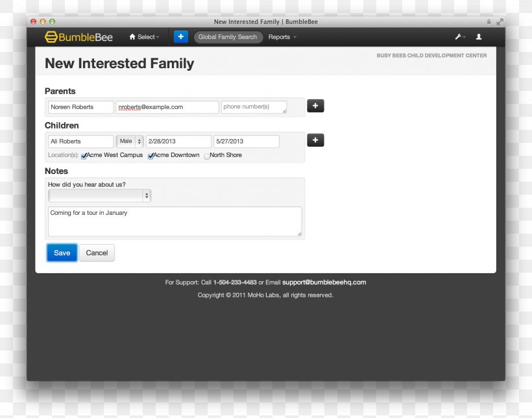
Task: Open the Reports menu
Action: (x=282, y=37)
